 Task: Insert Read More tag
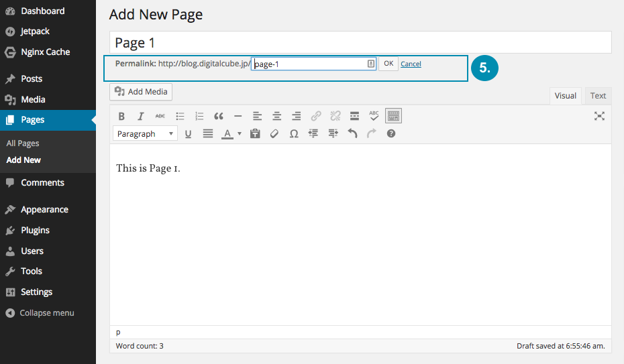click(x=354, y=116)
